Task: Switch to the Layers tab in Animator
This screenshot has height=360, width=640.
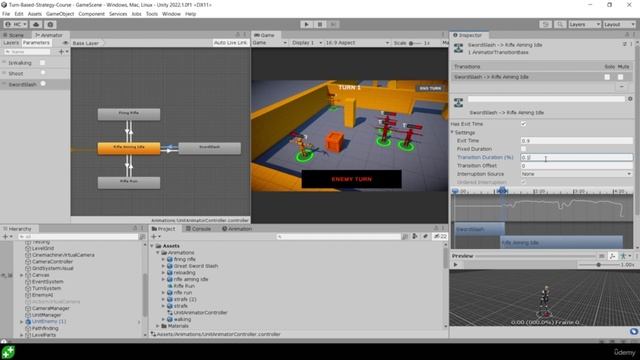Action: pyautogui.click(x=11, y=43)
